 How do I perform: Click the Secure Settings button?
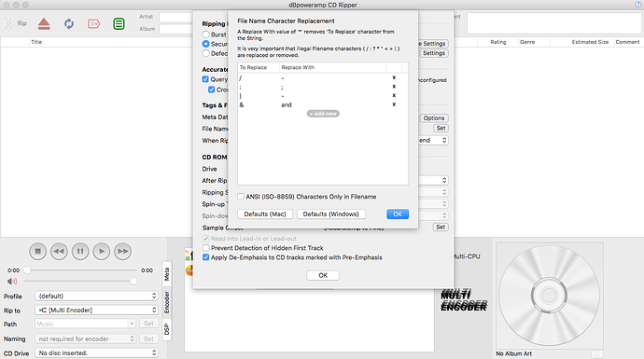pyautogui.click(x=433, y=44)
